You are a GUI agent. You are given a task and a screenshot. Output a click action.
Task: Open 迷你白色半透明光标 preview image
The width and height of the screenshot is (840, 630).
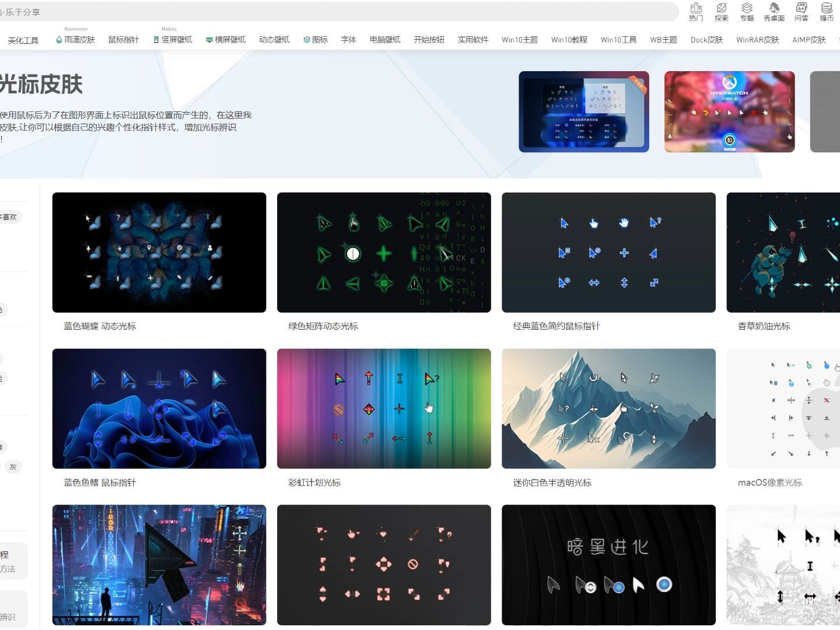608,409
